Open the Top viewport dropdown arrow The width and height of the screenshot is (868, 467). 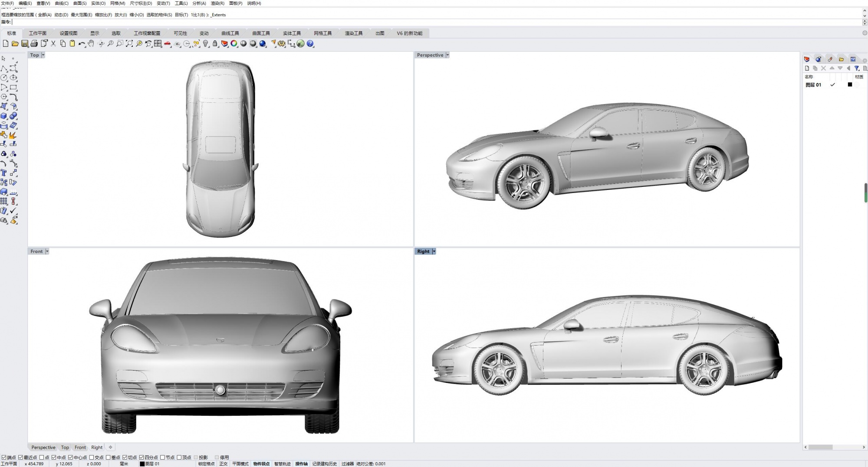point(43,55)
